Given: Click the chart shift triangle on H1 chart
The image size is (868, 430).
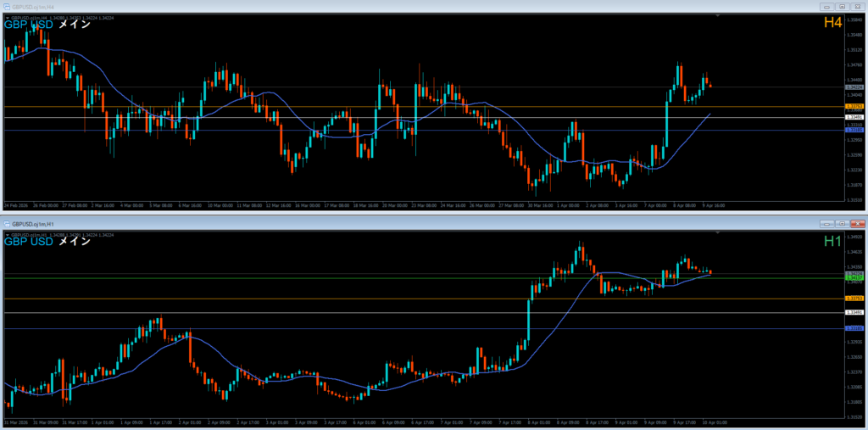Looking at the screenshot, I should click(x=718, y=233).
